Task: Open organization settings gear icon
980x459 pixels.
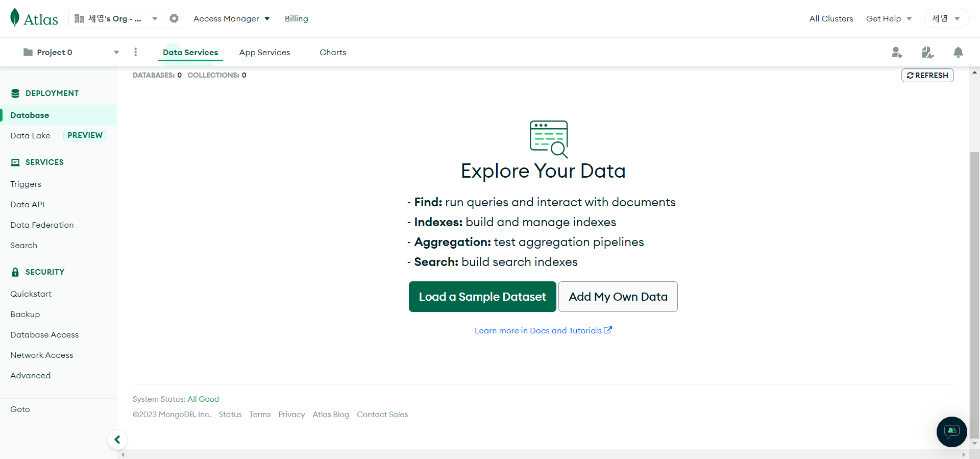Action: 174,18
